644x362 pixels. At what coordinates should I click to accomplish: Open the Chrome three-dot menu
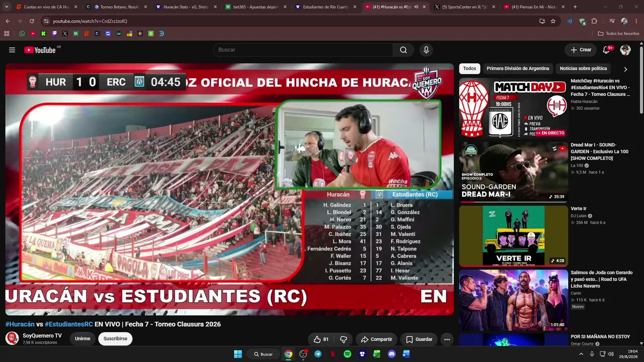click(x=636, y=21)
